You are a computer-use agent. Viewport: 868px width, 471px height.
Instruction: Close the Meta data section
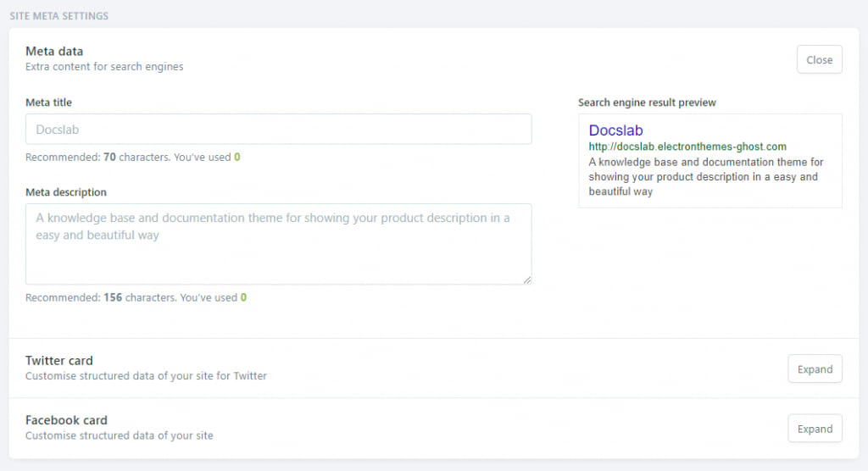(x=819, y=60)
